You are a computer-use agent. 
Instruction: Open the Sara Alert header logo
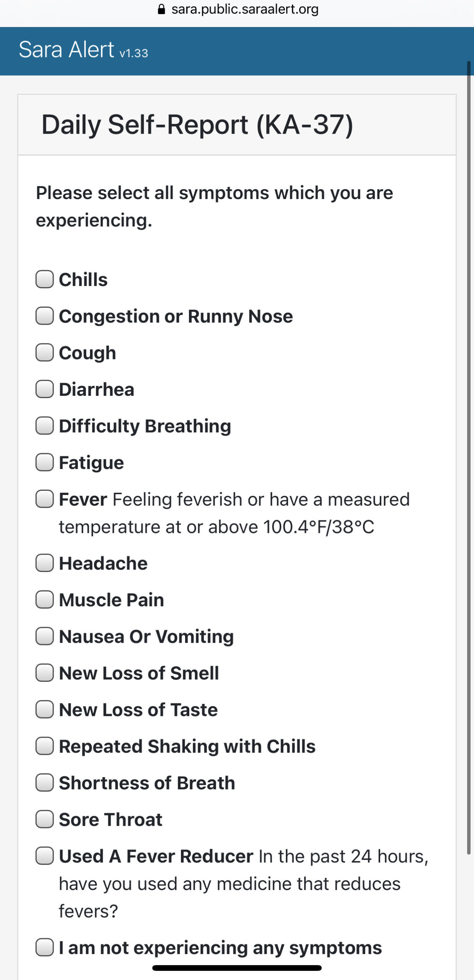84,50
